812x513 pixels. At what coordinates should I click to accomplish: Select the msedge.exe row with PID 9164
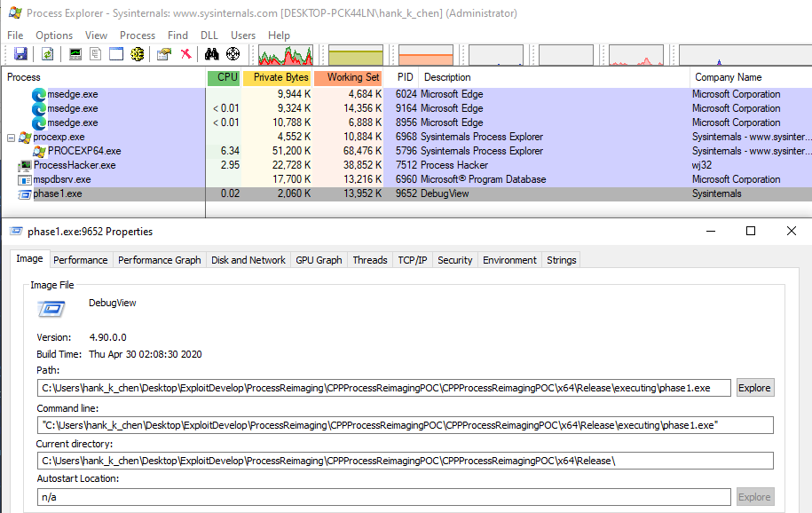pos(407,108)
